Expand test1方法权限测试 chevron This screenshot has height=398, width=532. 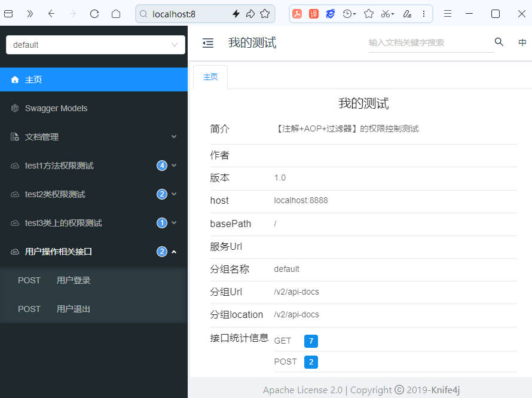click(x=174, y=166)
